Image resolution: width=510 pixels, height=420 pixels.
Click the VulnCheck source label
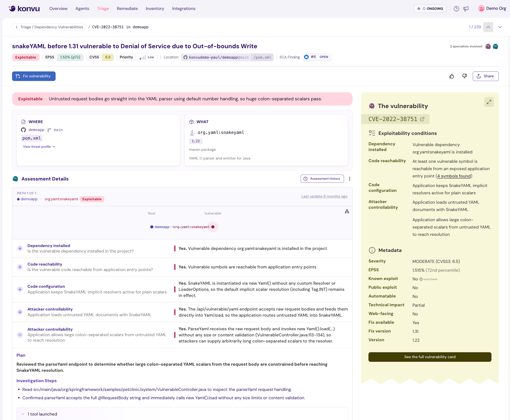click(x=428, y=279)
